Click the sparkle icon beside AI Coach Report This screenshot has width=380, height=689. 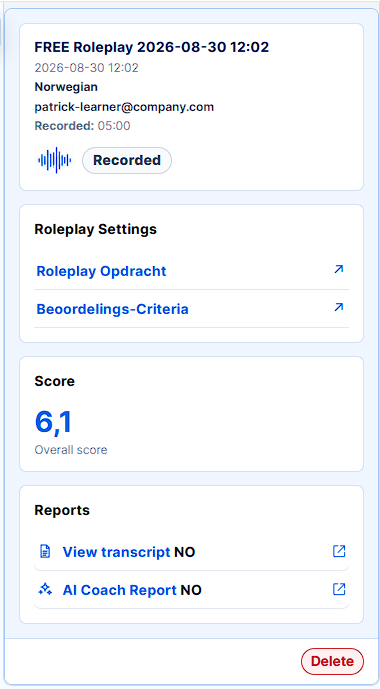tap(45, 590)
